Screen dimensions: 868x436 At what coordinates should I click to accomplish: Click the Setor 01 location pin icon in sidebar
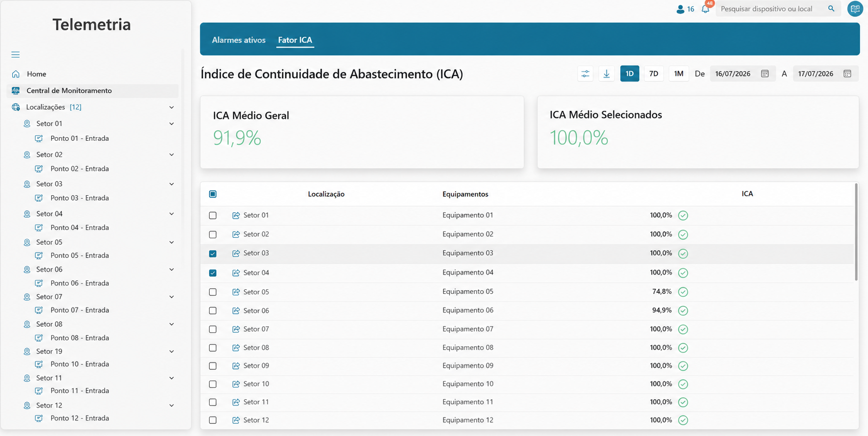pos(27,124)
